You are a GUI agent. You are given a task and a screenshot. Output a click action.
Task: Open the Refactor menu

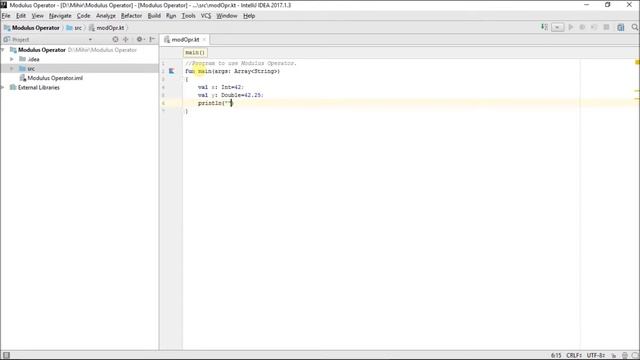tap(131, 16)
